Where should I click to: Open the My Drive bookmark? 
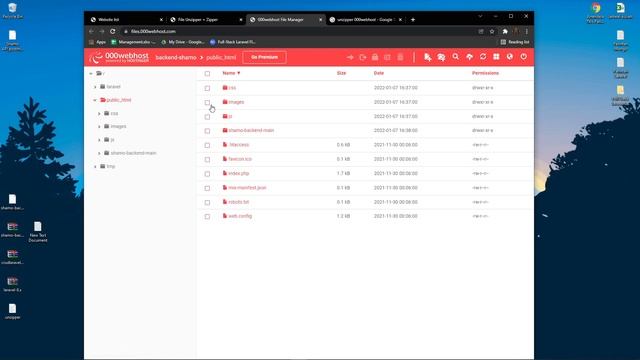182,42
